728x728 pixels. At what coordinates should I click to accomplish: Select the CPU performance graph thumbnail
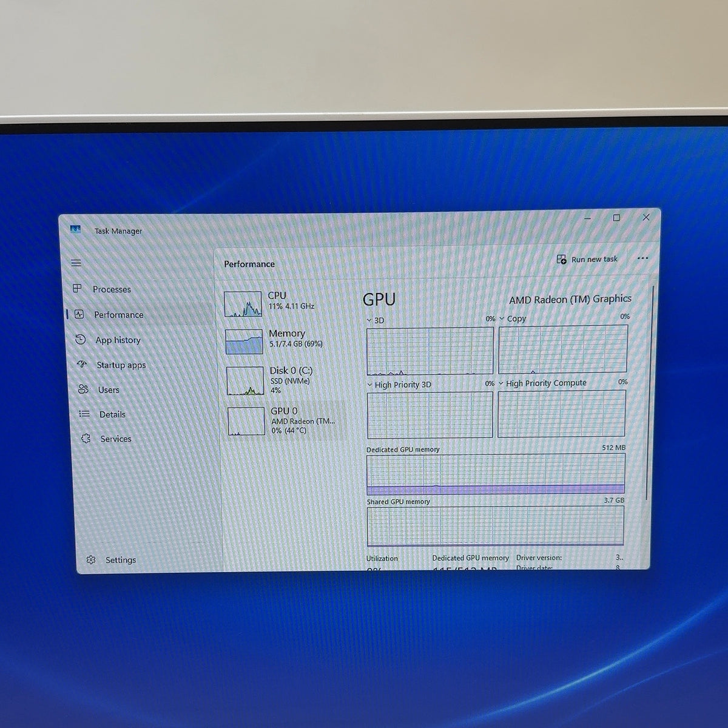(243, 304)
